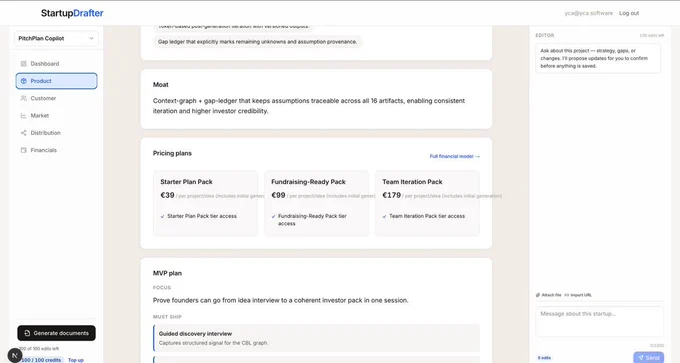This screenshot has height=363, width=680.
Task: Click the document icon in the Generate documents button
Action: 27,333
